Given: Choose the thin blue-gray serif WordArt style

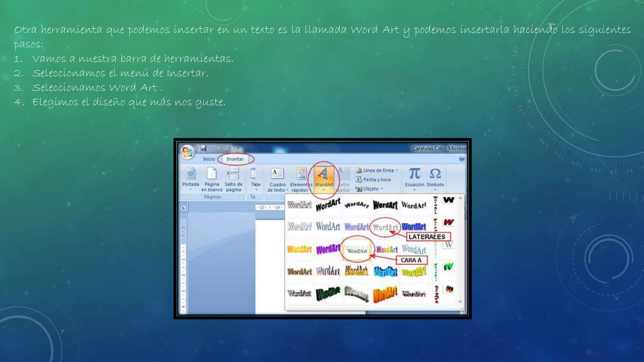Looking at the screenshot, I should coord(328,226).
